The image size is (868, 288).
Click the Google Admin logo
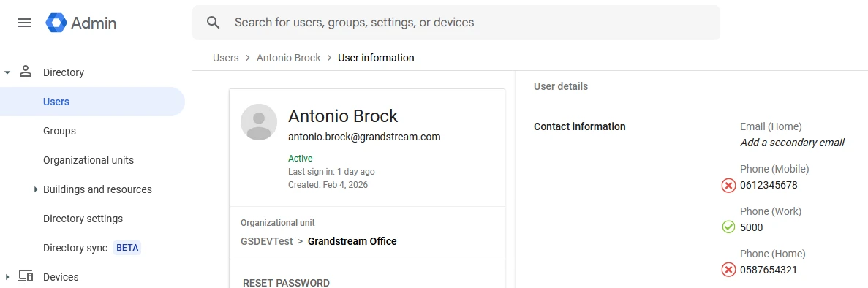tap(81, 23)
